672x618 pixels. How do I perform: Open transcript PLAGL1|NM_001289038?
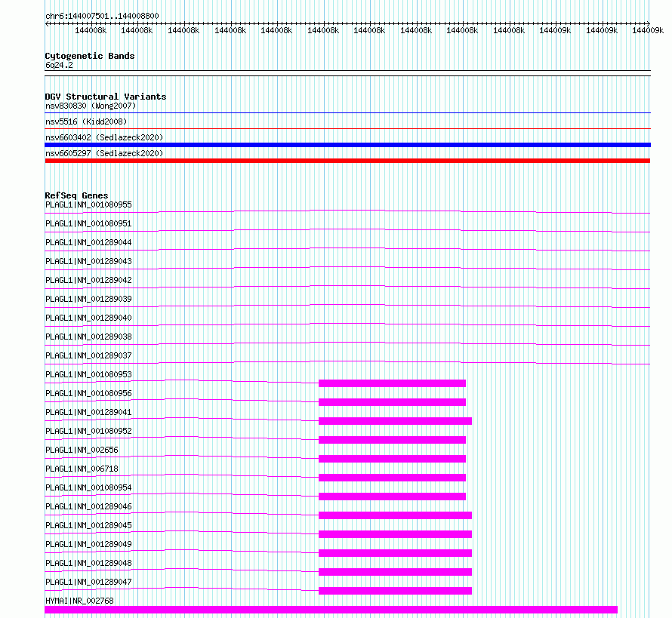coord(88,337)
